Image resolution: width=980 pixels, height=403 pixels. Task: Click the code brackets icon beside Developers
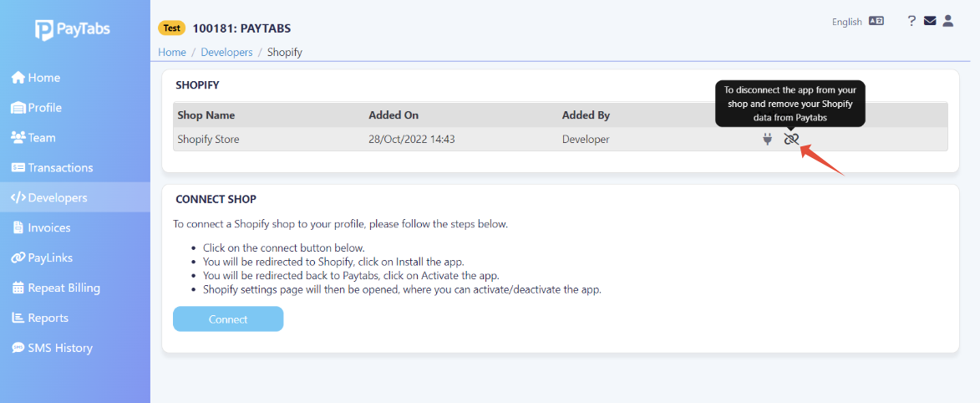[18, 198]
